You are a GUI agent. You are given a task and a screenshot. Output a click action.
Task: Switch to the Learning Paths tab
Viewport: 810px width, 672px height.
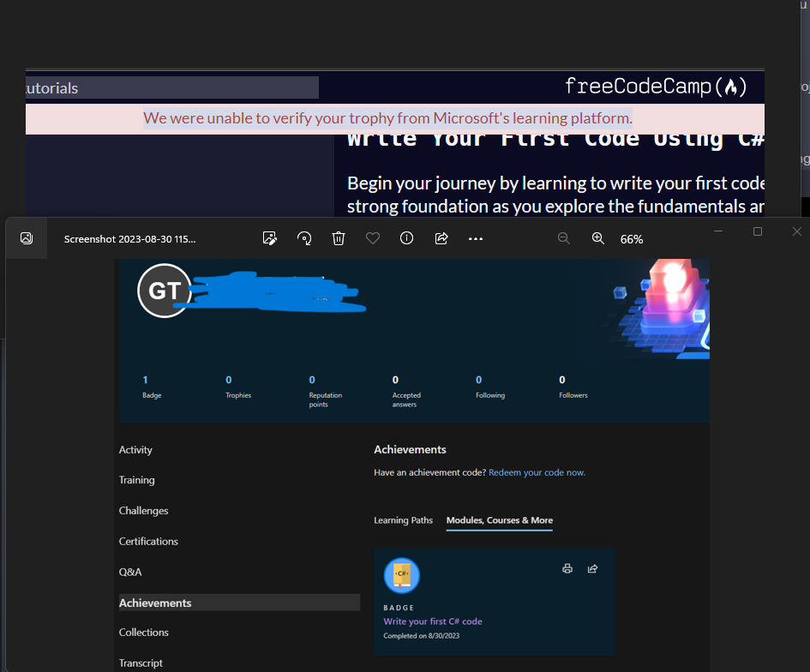(404, 520)
